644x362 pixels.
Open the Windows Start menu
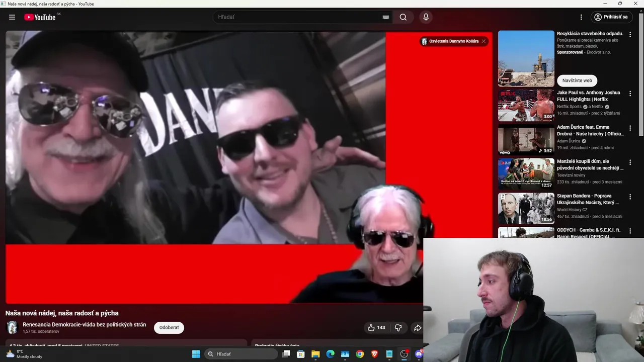pos(196,354)
